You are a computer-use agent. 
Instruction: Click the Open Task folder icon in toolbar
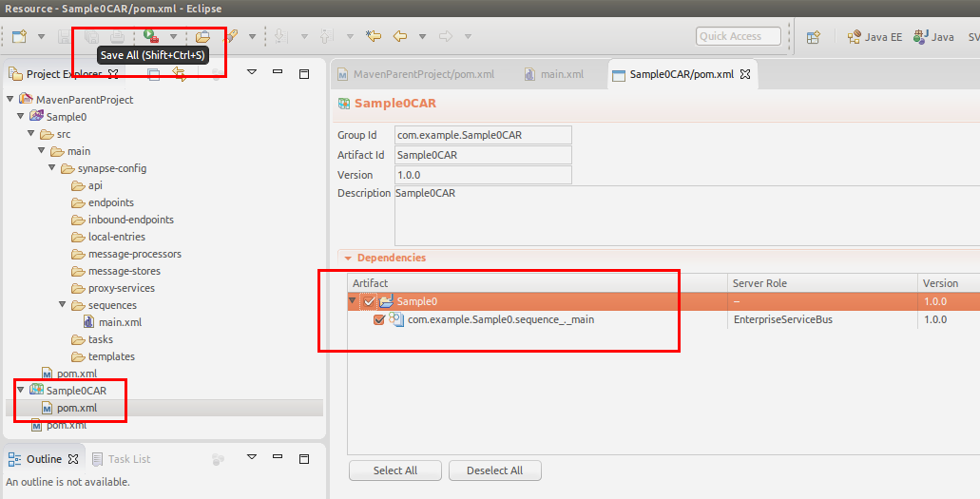point(202,37)
